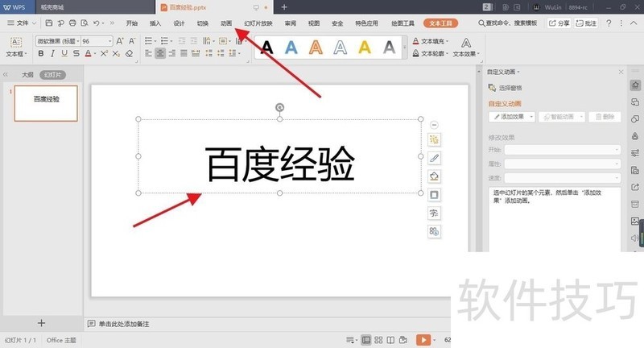Click the notes field 单击此处添加备注
This screenshot has width=644, height=348.
124,324
